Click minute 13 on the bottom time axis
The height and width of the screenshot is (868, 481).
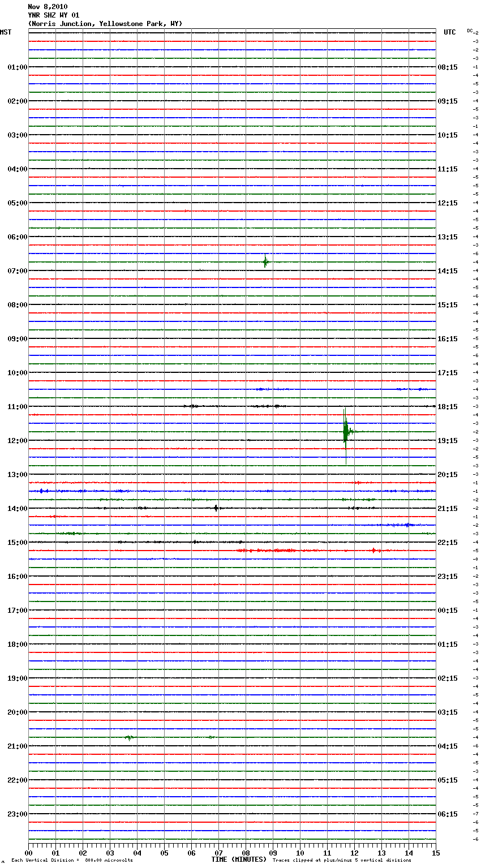click(381, 853)
